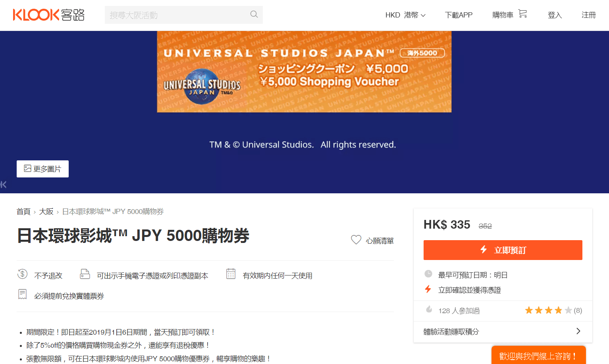
Task: Focus the Osaka activities search field
Action: (184, 15)
